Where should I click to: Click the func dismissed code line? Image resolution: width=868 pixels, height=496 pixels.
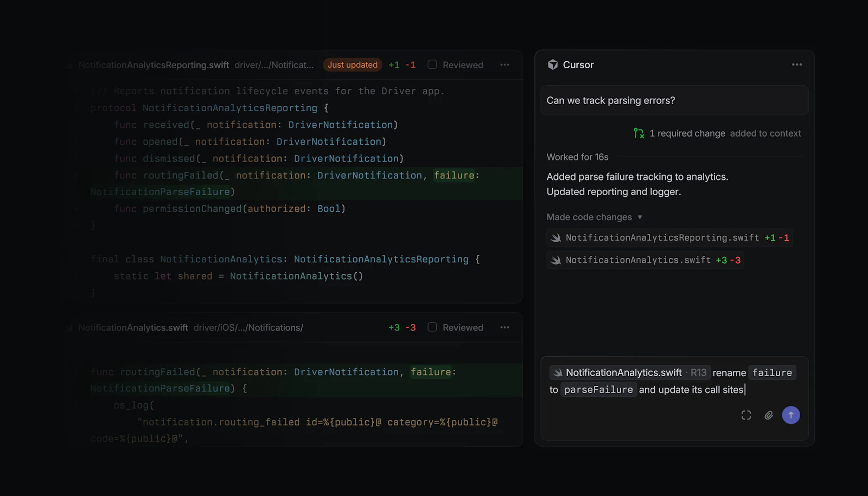tap(259, 158)
